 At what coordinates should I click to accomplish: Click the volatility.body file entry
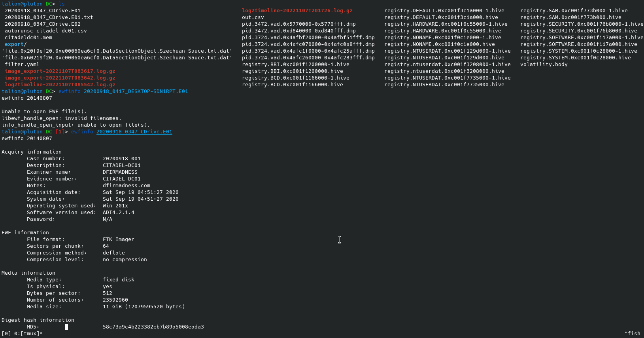[x=544, y=65]
